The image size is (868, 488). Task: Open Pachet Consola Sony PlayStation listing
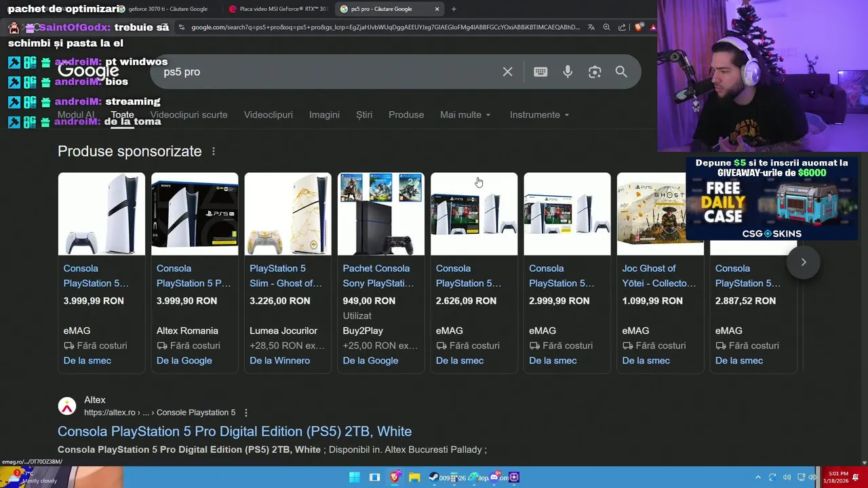tap(381, 272)
